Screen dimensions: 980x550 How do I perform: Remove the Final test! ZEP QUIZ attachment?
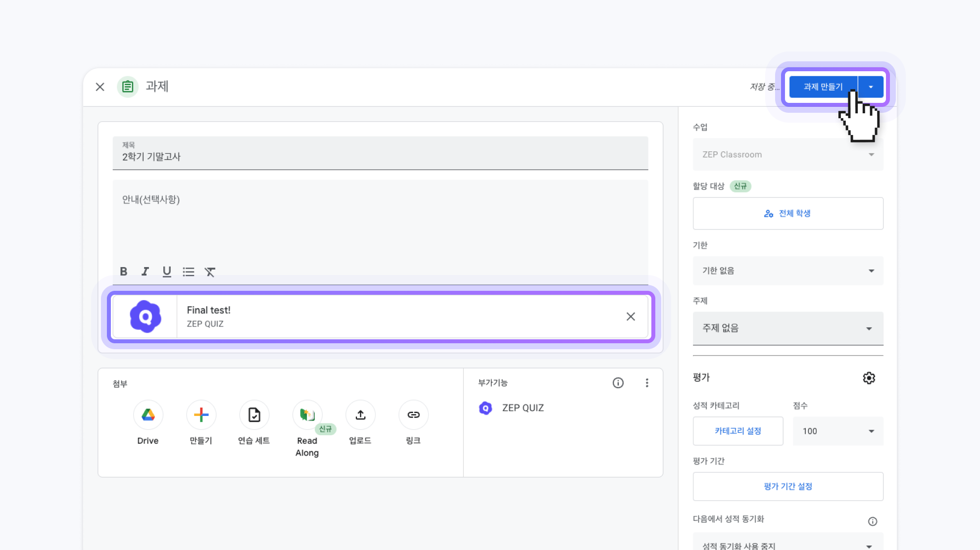click(x=631, y=317)
